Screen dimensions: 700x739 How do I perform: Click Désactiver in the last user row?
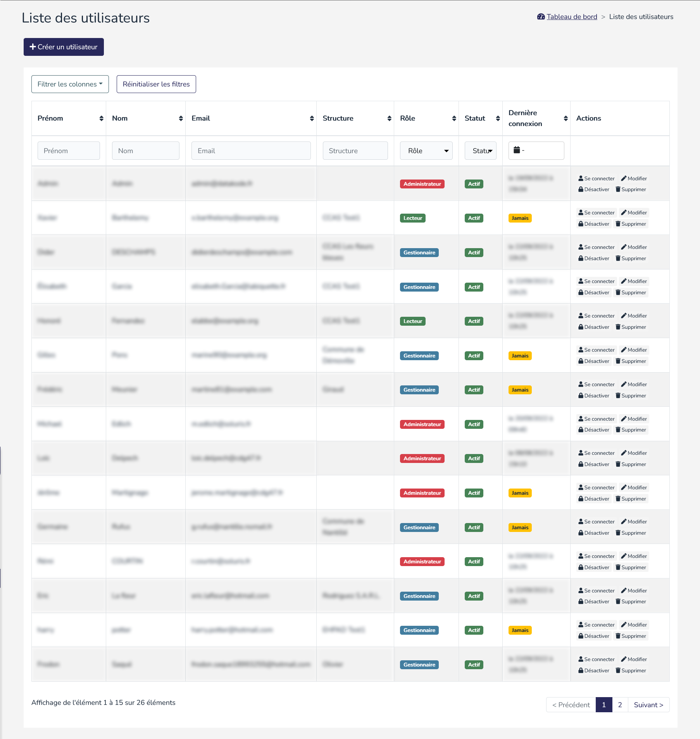tap(593, 670)
